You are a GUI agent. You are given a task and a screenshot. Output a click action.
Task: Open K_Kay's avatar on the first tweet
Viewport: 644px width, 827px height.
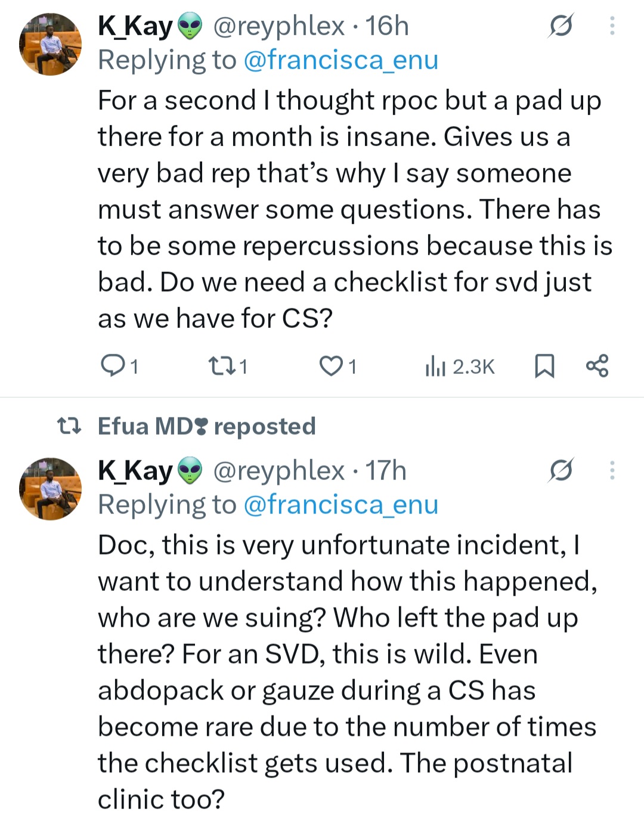pyautogui.click(x=51, y=44)
